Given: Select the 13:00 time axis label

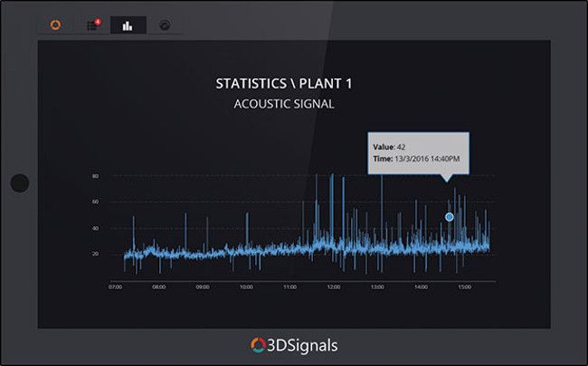Looking at the screenshot, I should [x=376, y=288].
